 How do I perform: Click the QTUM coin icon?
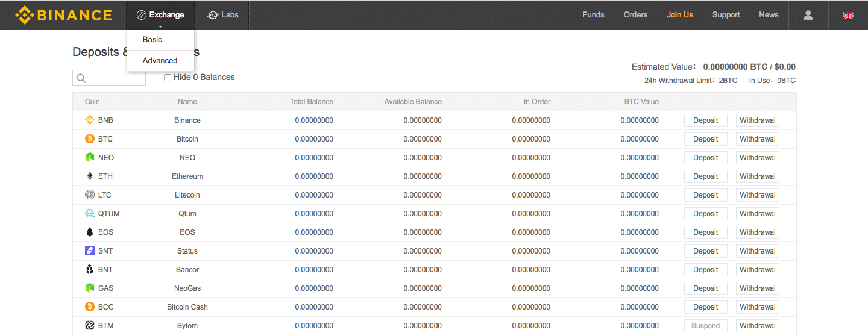tap(90, 214)
